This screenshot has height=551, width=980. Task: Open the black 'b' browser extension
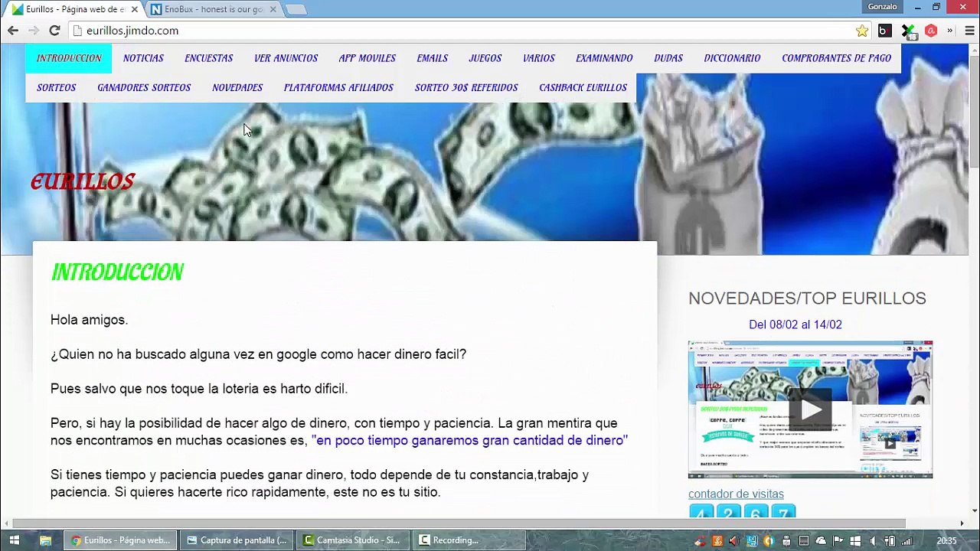pos(884,31)
